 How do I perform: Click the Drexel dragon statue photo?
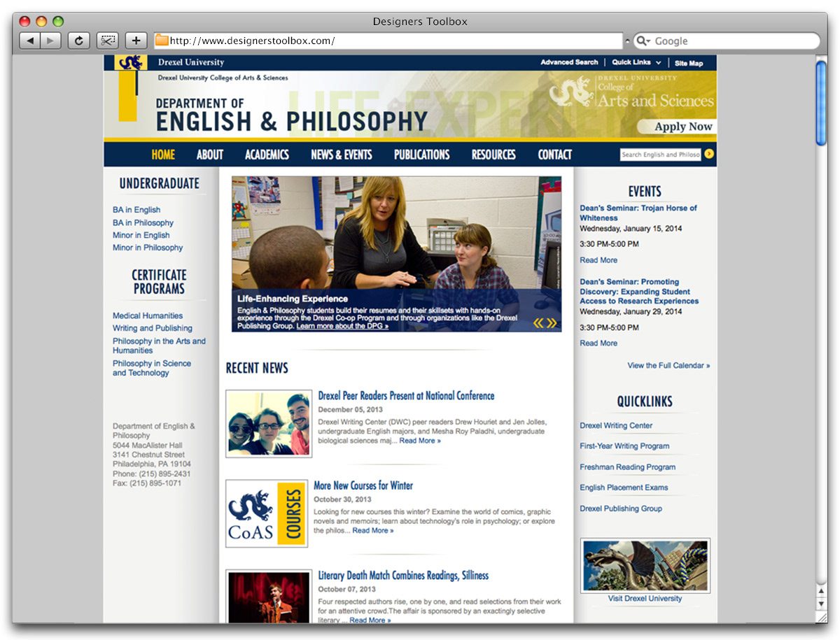[x=645, y=566]
